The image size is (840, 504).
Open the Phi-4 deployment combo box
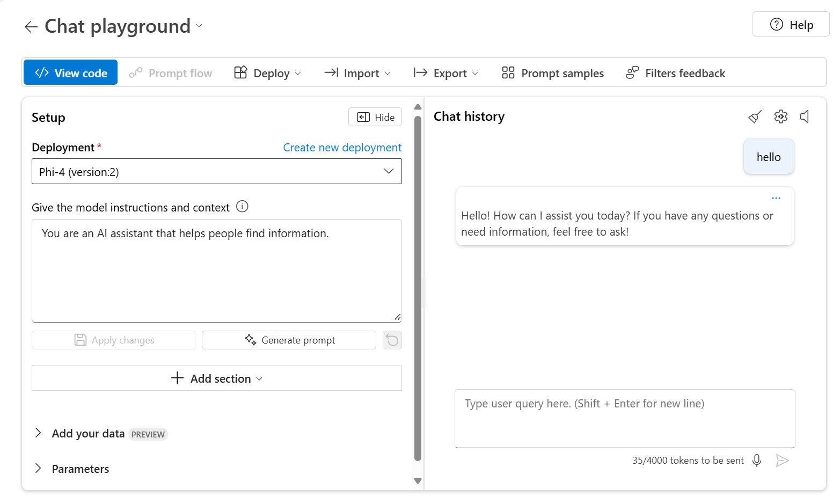217,171
